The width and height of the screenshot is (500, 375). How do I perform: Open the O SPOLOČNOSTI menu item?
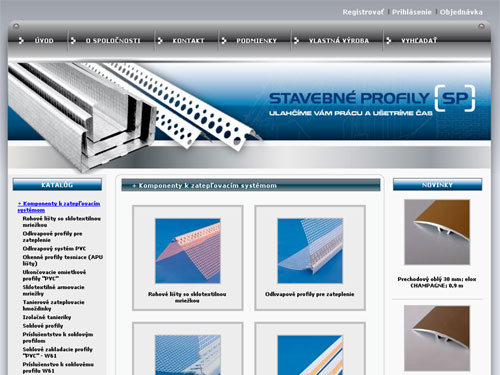coord(113,41)
